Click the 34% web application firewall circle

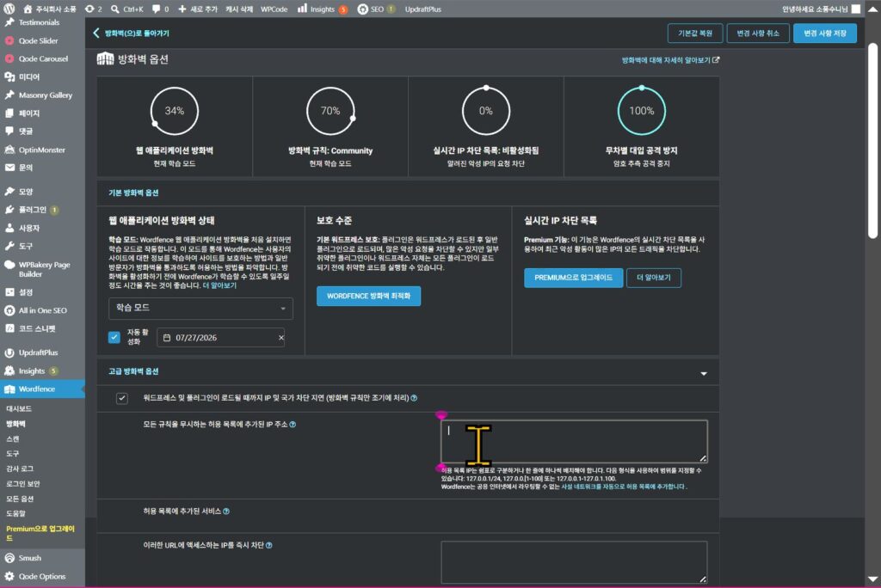tap(174, 111)
